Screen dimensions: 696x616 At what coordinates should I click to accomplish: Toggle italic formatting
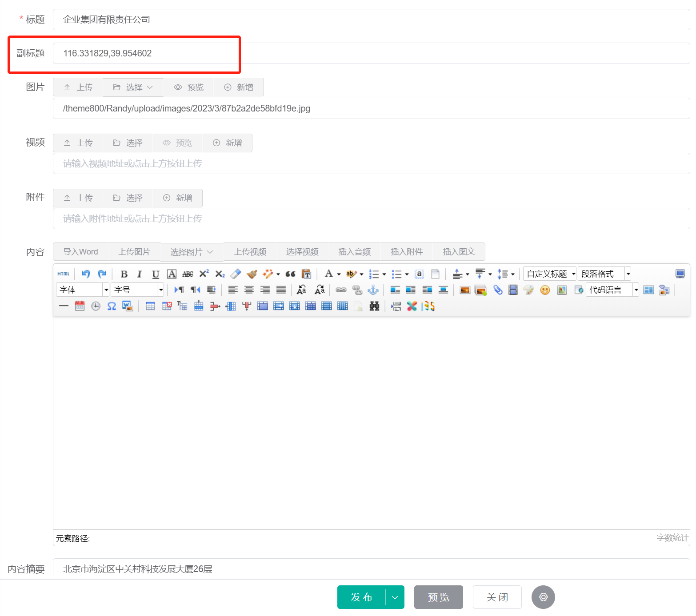(x=139, y=274)
